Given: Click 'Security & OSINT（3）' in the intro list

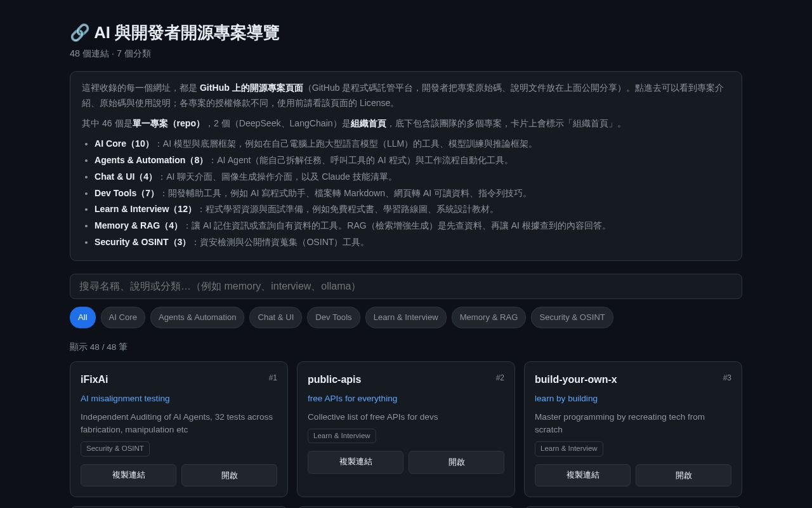Looking at the screenshot, I should [x=143, y=242].
